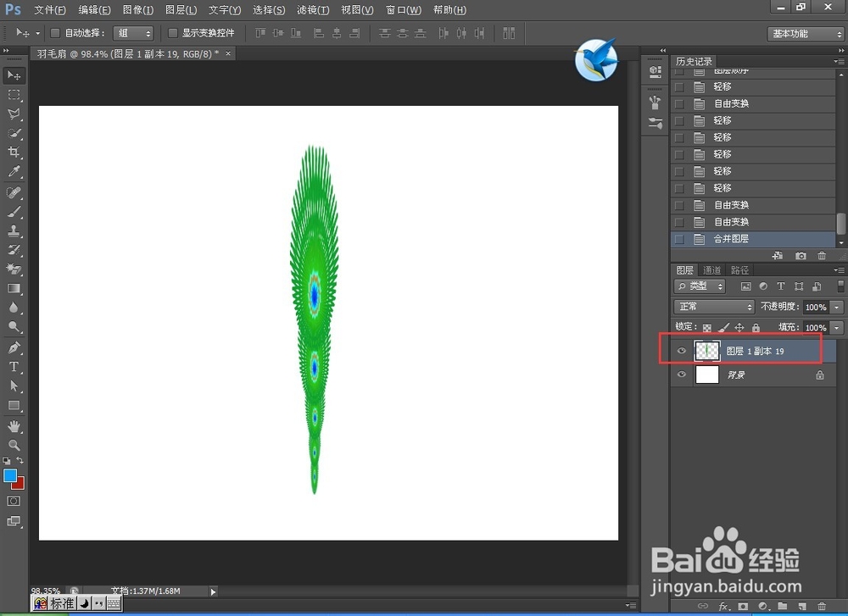The image size is (848, 616).
Task: Click thumbnail of 图层 1 副本 19
Action: pos(707,351)
